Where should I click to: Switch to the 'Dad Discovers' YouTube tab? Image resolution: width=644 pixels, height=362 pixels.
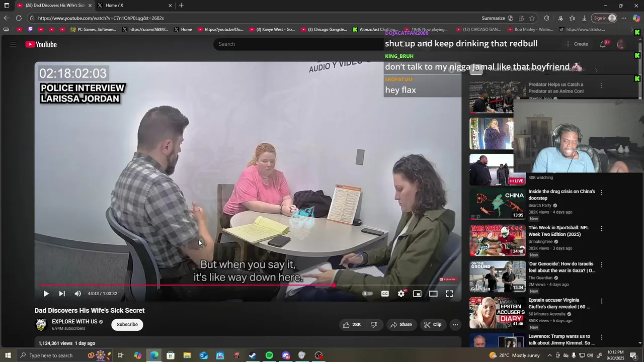pos(54,6)
